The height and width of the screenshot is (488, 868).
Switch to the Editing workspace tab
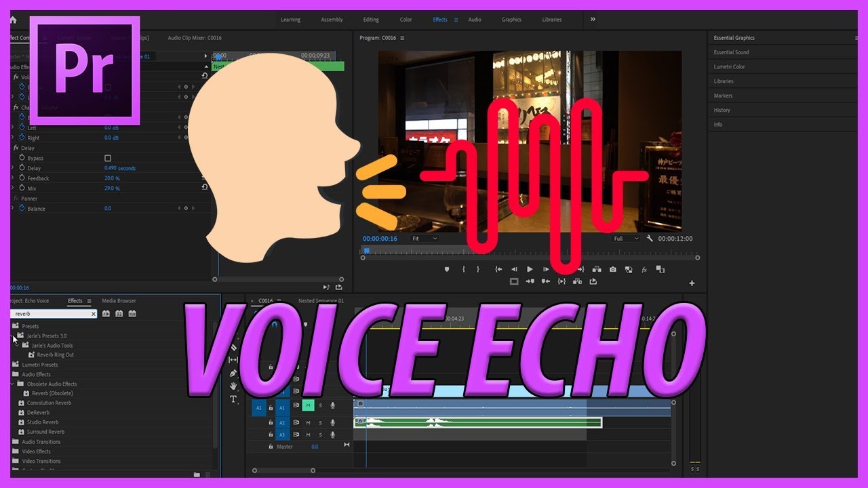(x=371, y=20)
